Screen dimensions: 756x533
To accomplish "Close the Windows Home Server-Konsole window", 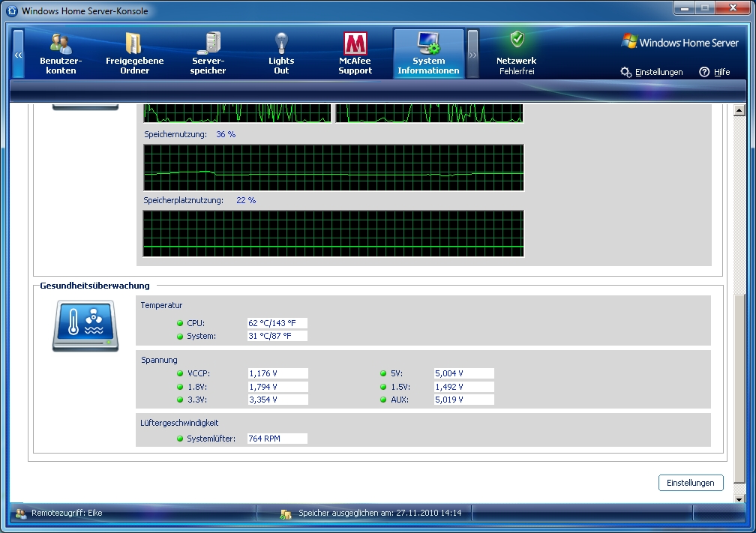I will pos(733,8).
